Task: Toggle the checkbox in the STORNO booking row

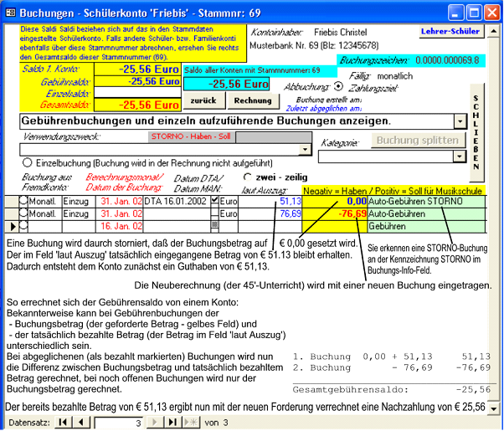Action: [x=215, y=202]
